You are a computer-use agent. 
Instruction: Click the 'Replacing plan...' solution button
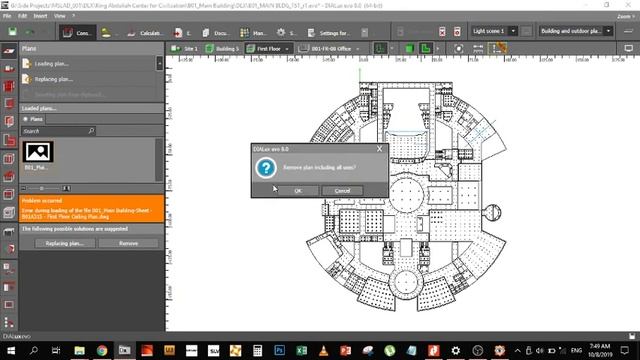65,243
